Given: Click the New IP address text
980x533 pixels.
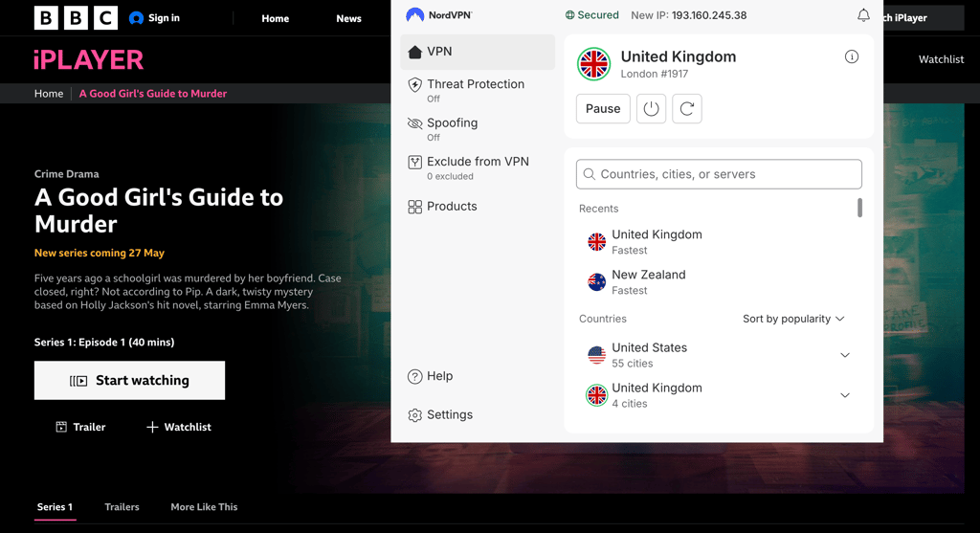Looking at the screenshot, I should 689,15.
